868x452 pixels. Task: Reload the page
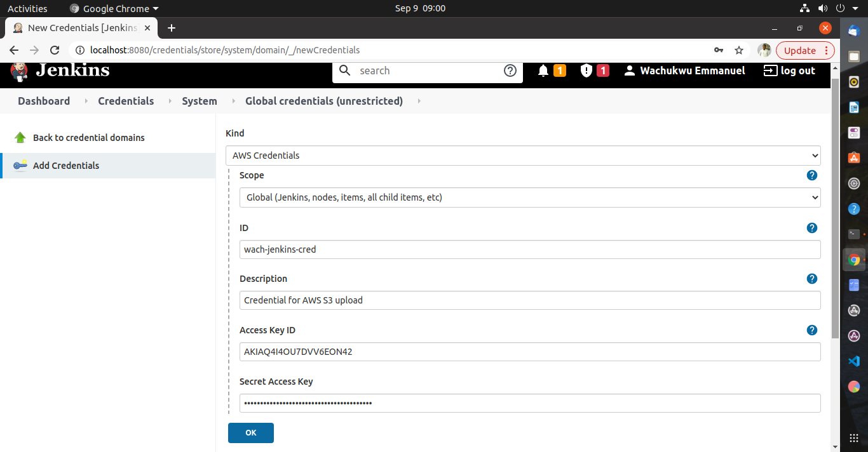[55, 50]
